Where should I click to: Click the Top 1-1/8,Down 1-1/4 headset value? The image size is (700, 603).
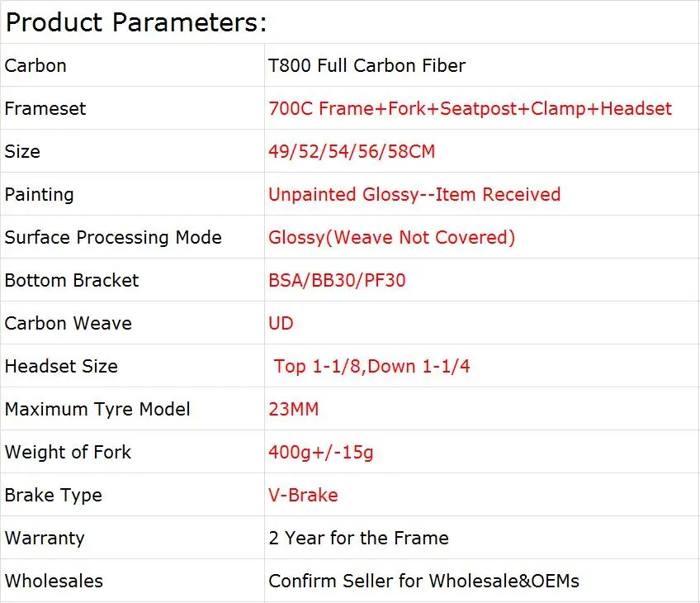pos(371,367)
